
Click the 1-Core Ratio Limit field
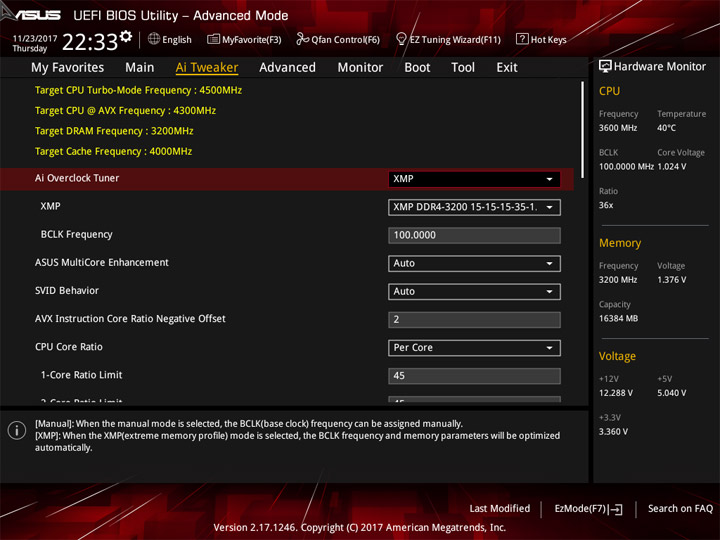[x=474, y=376]
